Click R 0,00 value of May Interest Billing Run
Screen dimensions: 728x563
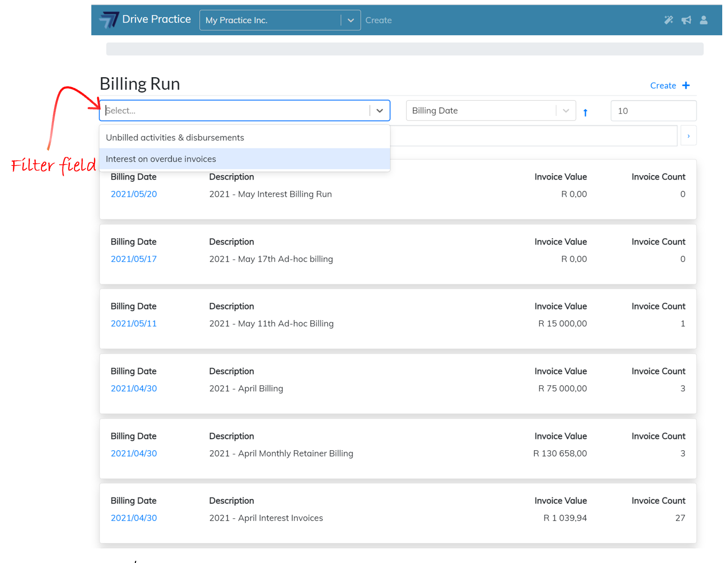[574, 194]
